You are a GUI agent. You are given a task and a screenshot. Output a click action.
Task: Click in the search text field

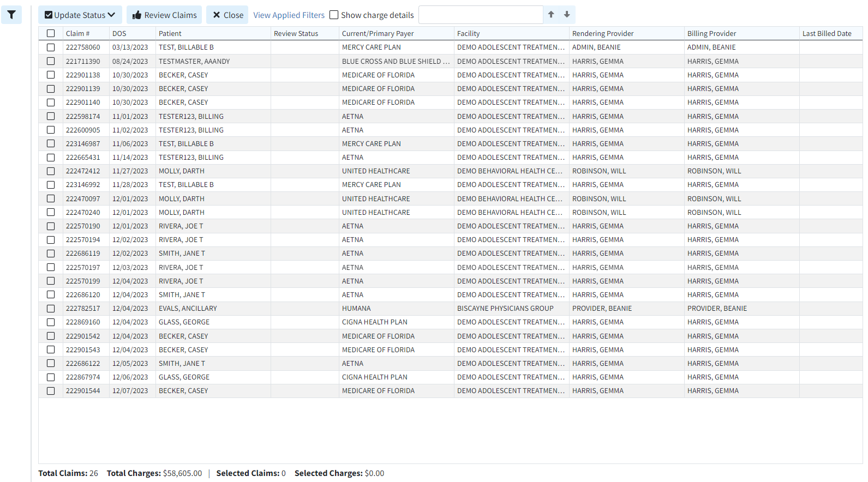[480, 15]
